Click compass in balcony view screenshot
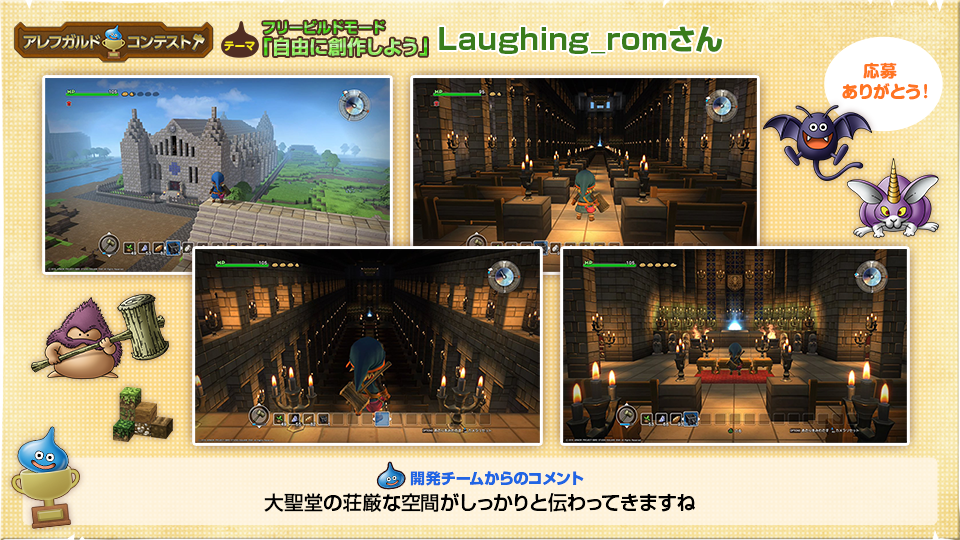Screen dimensions: 960x540 coord(504,277)
